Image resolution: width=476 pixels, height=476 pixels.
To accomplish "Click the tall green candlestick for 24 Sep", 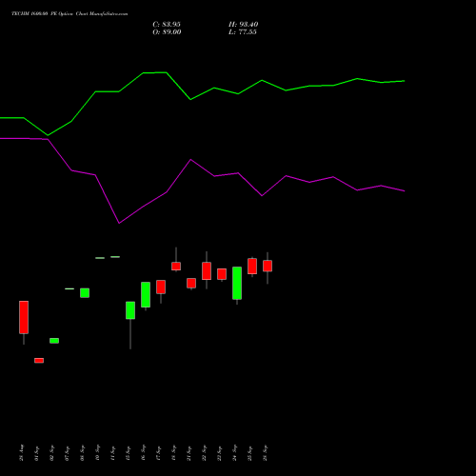I will 237,283.
